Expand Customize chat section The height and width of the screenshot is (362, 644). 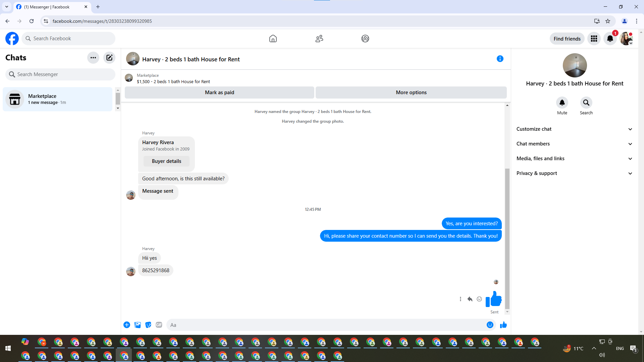click(574, 129)
